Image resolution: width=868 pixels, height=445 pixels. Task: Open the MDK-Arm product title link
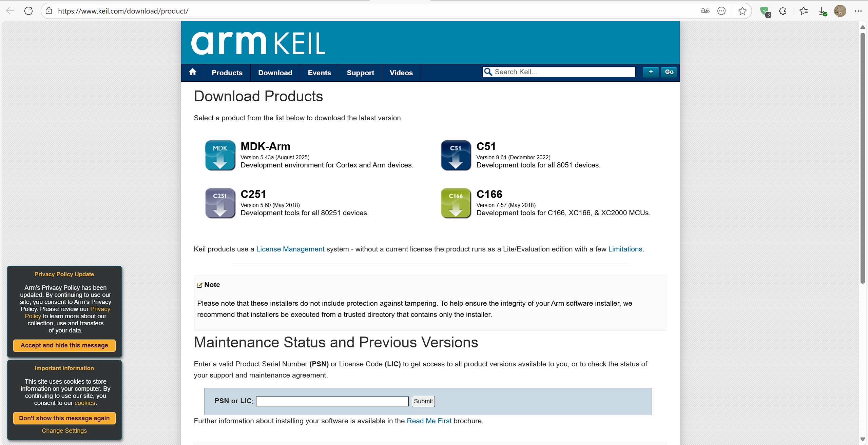(x=265, y=146)
